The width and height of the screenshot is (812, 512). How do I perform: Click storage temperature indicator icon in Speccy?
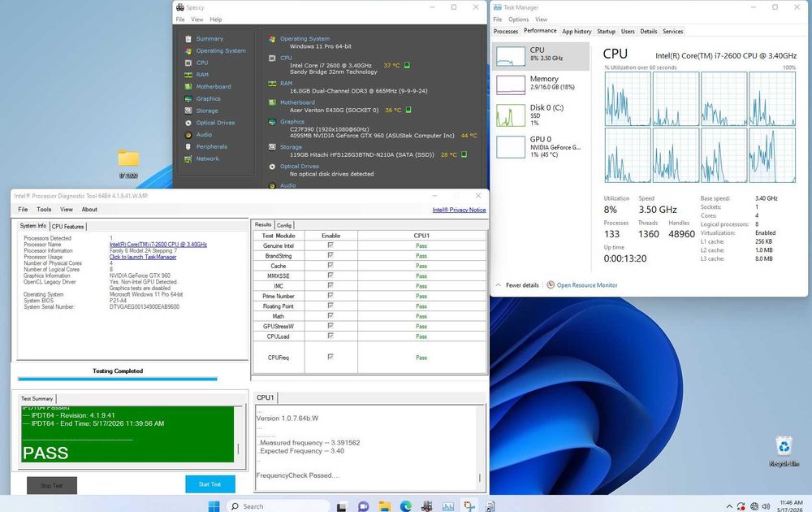464,154
